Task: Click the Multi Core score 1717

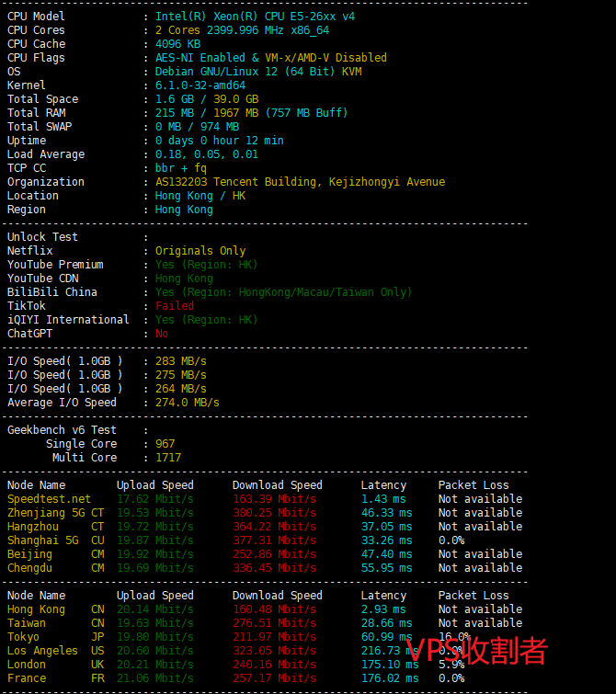Action: [168, 458]
